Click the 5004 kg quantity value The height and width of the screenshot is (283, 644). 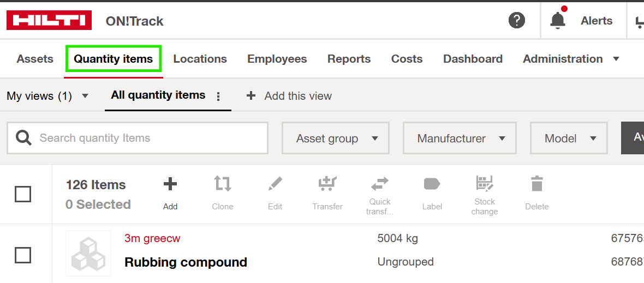pos(397,238)
